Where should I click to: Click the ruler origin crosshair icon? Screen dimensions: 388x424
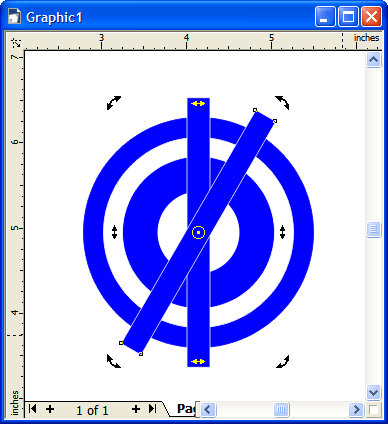(16, 43)
